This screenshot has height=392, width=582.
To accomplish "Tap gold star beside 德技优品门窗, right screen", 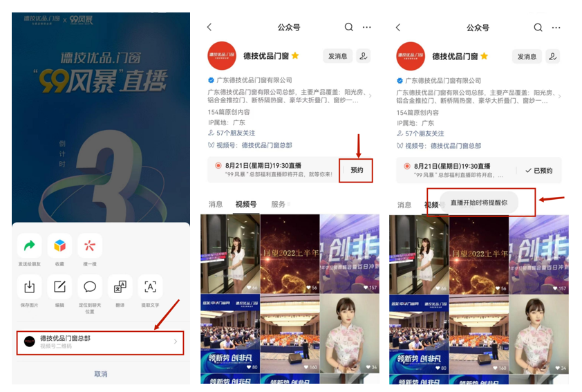I will [x=484, y=56].
